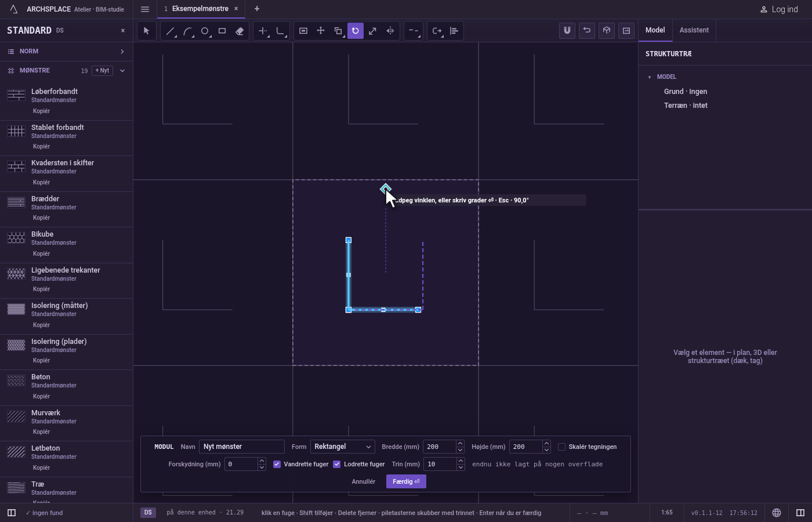Click the active Rotate tool
Viewport: 812px width, 522px height.
[356, 31]
